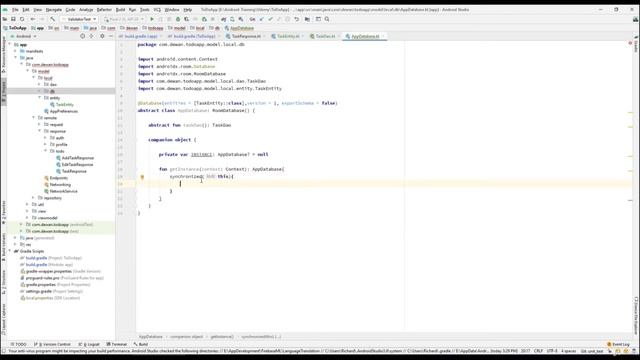The width and height of the screenshot is (640, 360).
Task: Open TaskEntity class in project tree
Action: [64, 105]
